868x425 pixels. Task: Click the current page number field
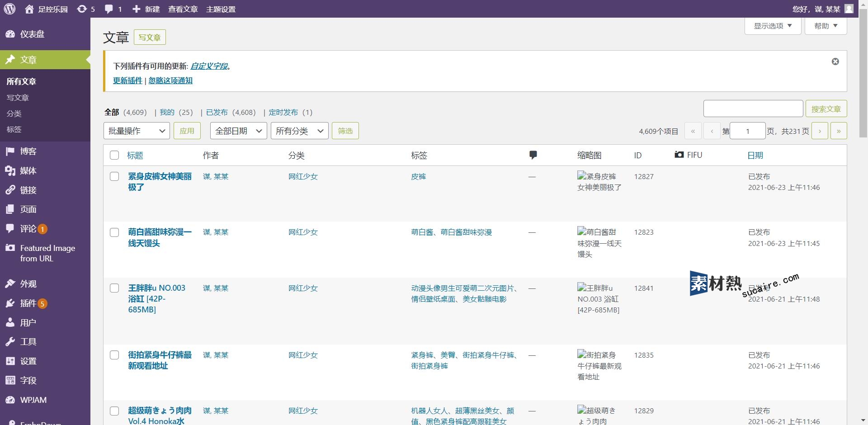[x=748, y=131]
